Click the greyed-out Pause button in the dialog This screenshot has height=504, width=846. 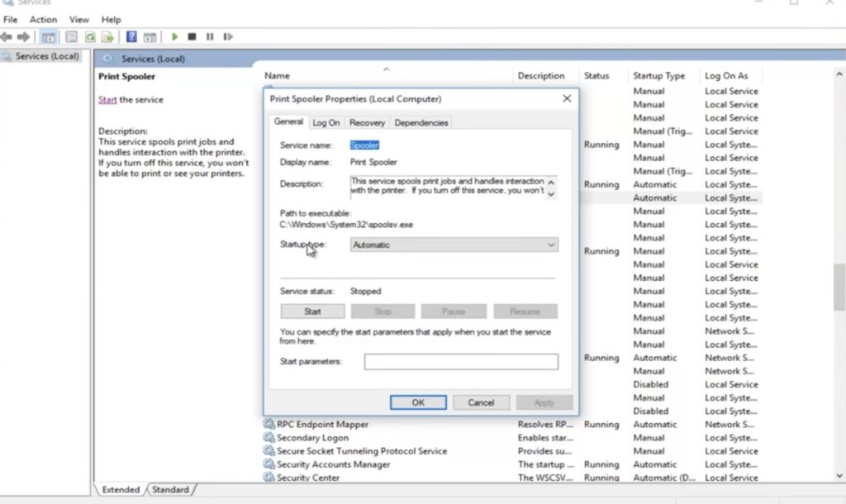coord(454,311)
